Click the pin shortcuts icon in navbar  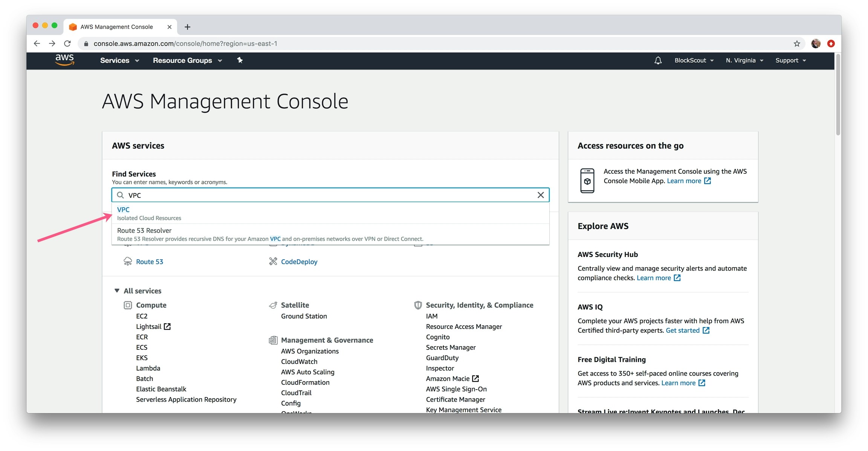coord(240,60)
